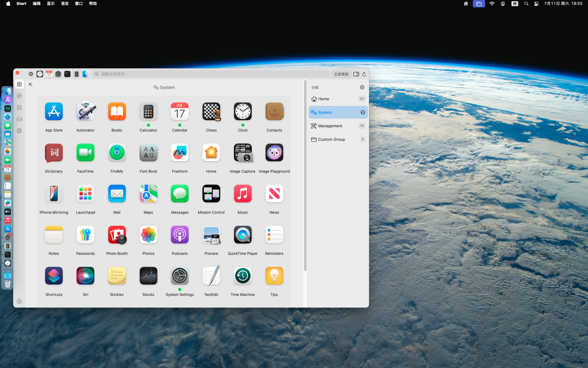The height and width of the screenshot is (368, 588).
Task: Open Mission Control app icon
Action: (x=211, y=194)
